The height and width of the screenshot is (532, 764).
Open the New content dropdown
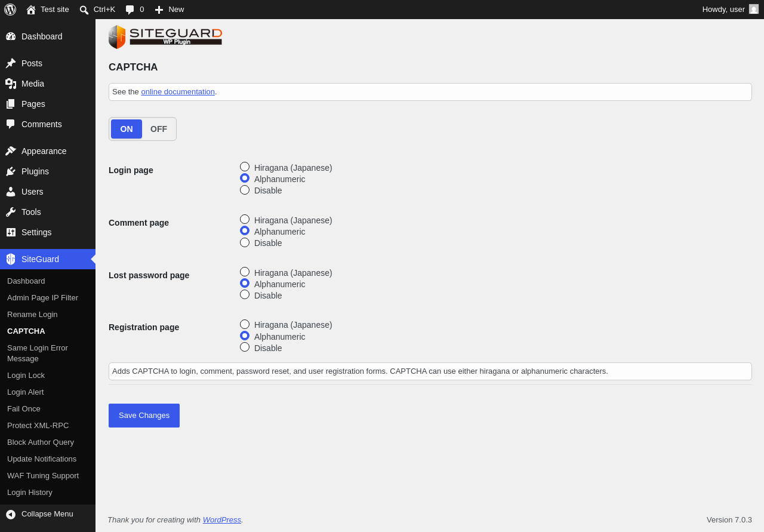(170, 10)
